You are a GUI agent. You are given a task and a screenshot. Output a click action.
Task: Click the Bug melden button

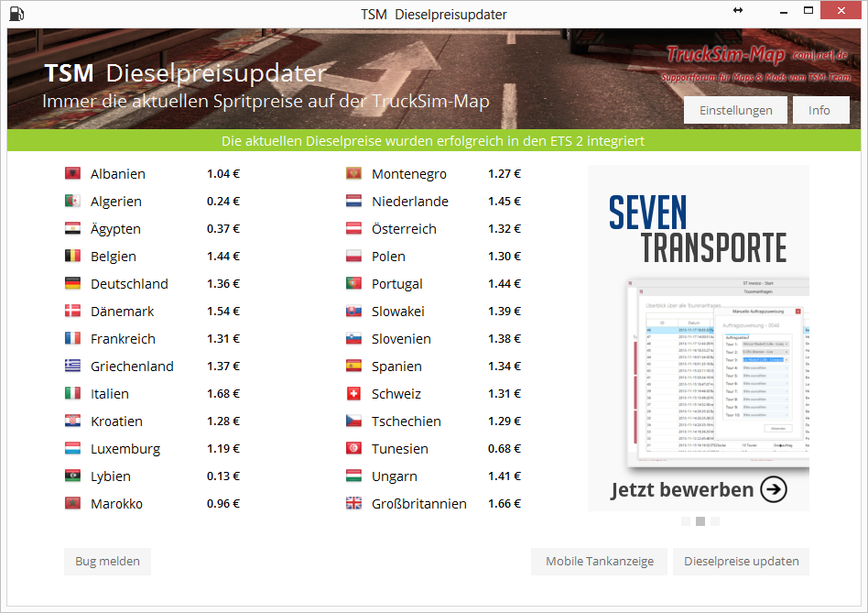tap(107, 562)
